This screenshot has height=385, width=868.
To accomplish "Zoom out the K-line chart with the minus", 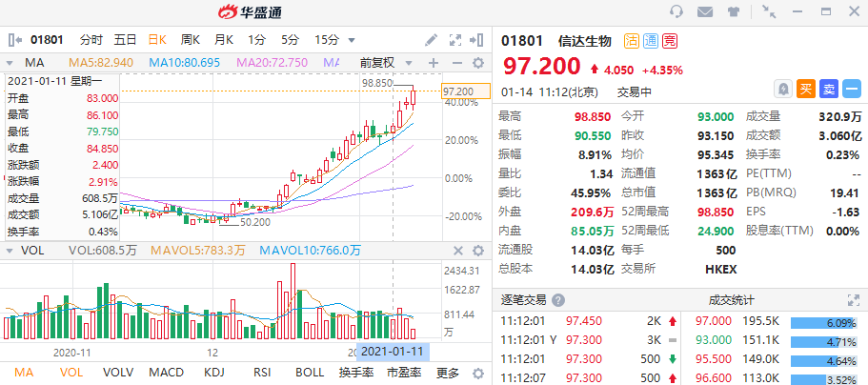I will coord(456,63).
